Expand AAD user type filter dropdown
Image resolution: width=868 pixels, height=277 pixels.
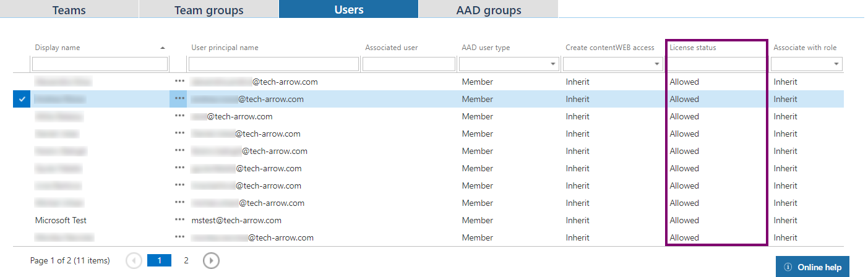(x=552, y=64)
